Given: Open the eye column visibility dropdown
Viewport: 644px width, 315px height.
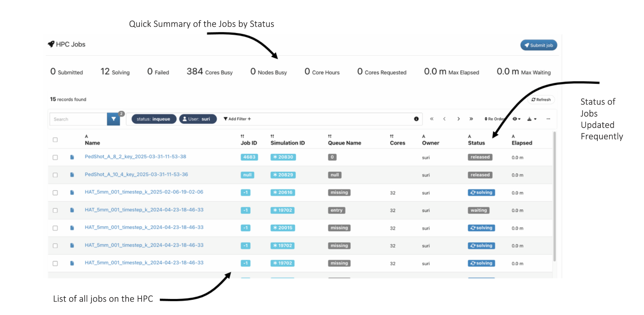Looking at the screenshot, I should click(x=516, y=119).
